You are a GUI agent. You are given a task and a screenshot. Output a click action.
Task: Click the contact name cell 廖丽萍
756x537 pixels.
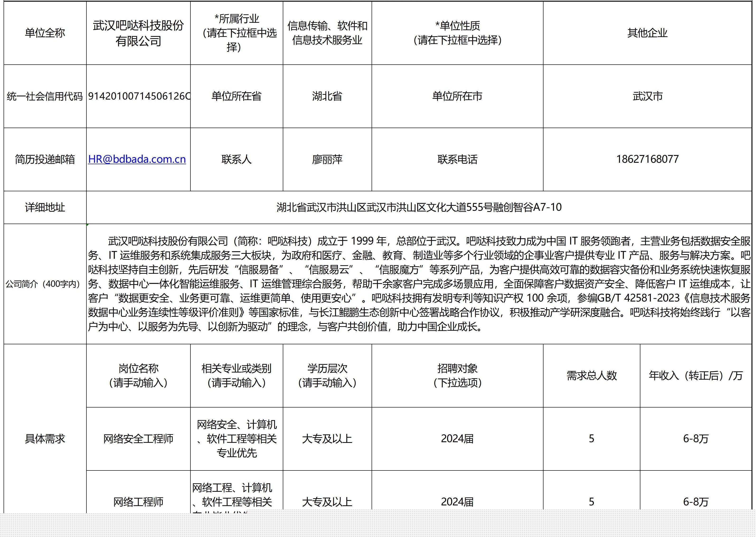[x=327, y=159]
